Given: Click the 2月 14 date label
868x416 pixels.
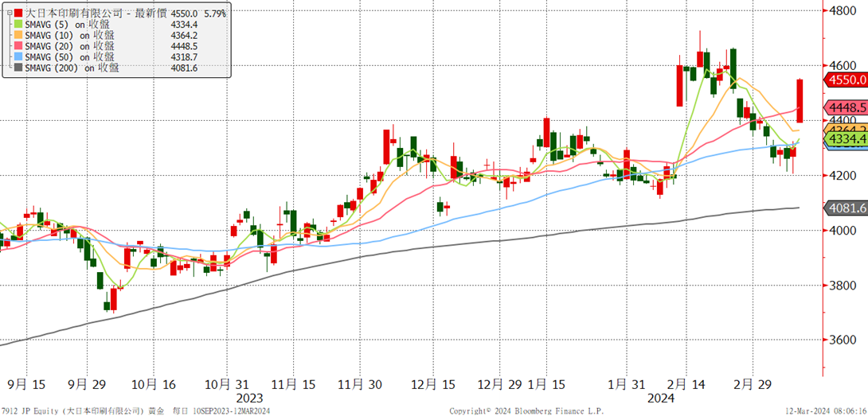Looking at the screenshot, I should tap(686, 383).
